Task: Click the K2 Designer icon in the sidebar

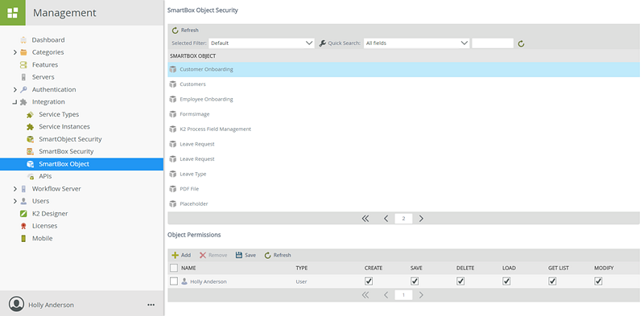Action: click(x=24, y=214)
